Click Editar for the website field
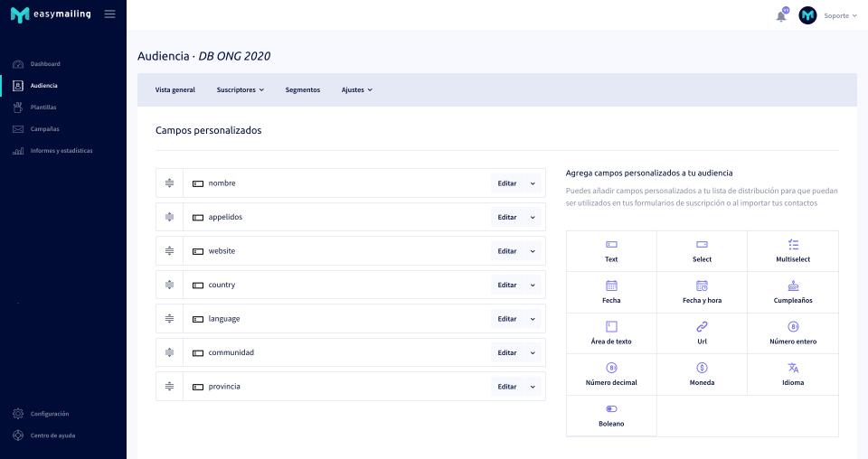Screen dimensions: 868x459 point(507,251)
